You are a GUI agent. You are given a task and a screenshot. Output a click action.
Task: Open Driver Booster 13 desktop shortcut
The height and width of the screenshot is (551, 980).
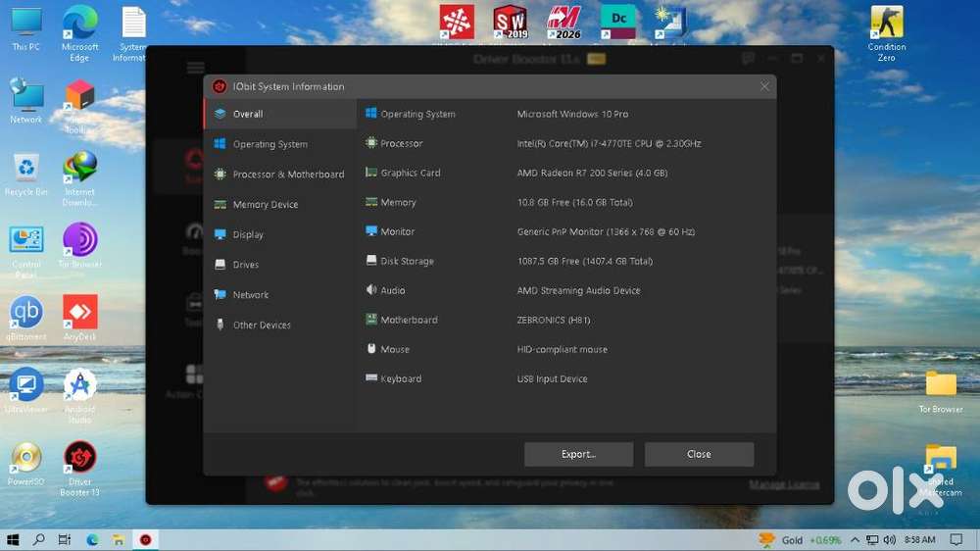(x=80, y=469)
